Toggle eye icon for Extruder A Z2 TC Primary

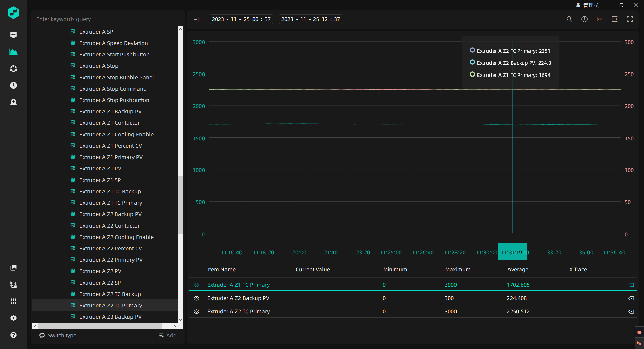coord(197,312)
